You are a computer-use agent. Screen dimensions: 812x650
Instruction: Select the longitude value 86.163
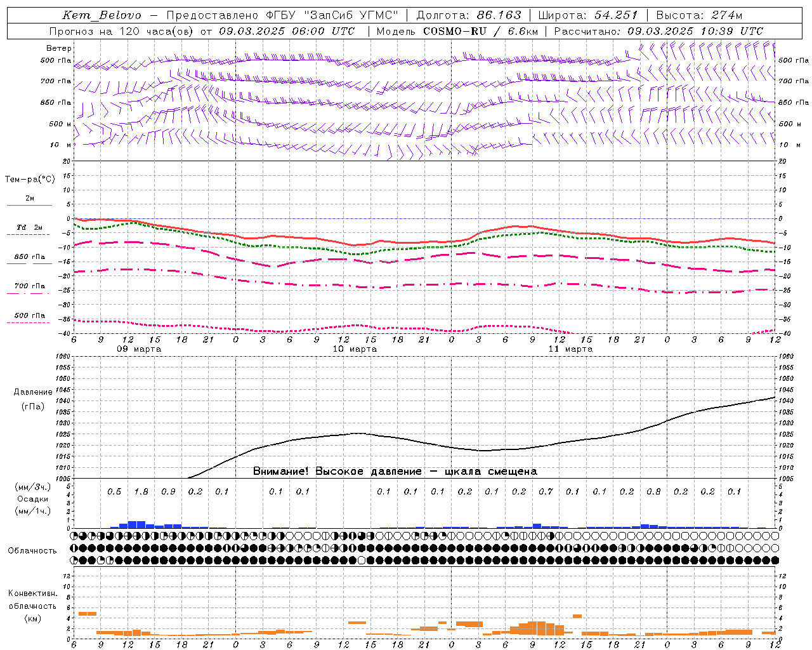click(499, 15)
